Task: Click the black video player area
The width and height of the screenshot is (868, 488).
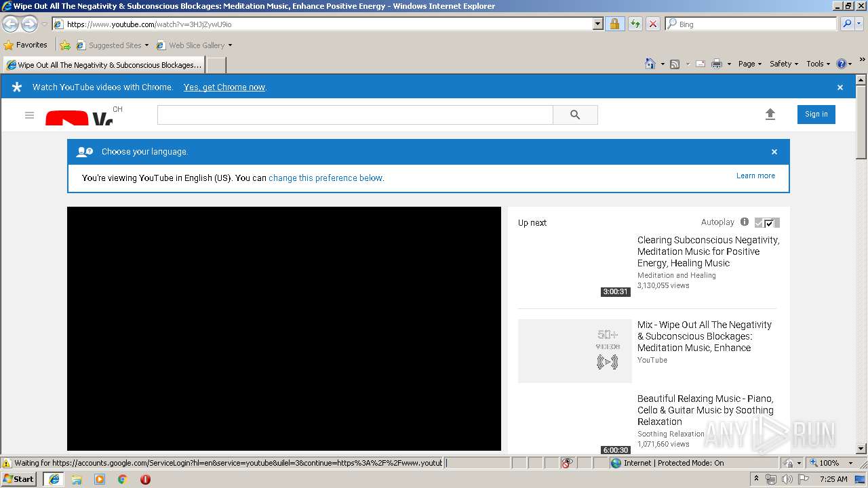Action: click(284, 329)
